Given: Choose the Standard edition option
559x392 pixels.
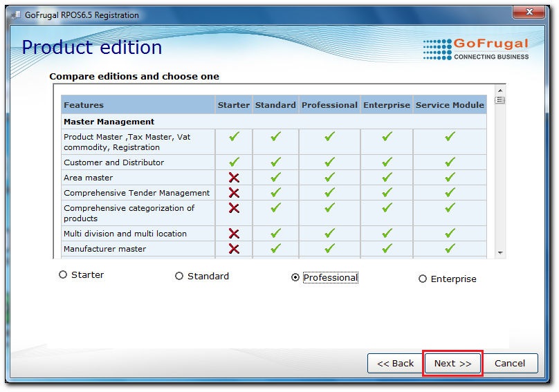Looking at the screenshot, I should (179, 276).
